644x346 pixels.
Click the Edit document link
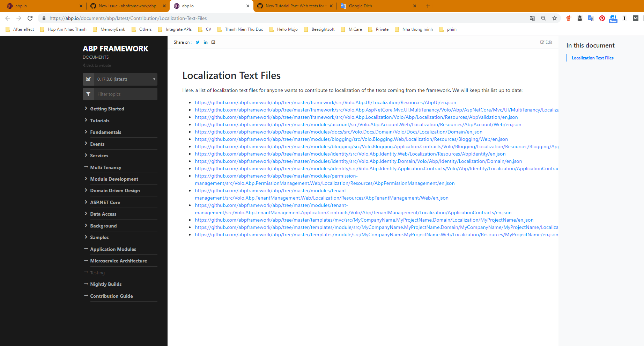pos(546,42)
